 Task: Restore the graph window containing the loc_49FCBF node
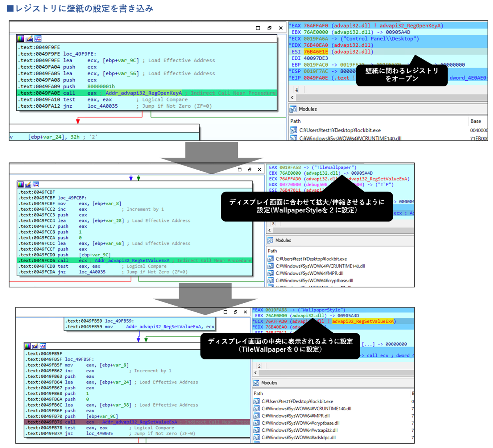[250, 169]
